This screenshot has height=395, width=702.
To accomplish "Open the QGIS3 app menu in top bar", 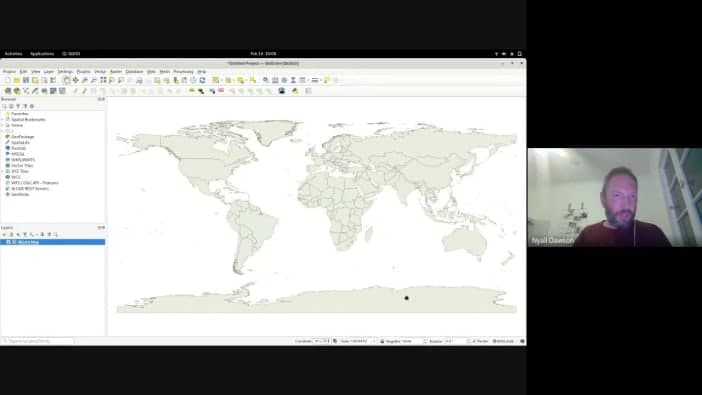I will 71,54.
